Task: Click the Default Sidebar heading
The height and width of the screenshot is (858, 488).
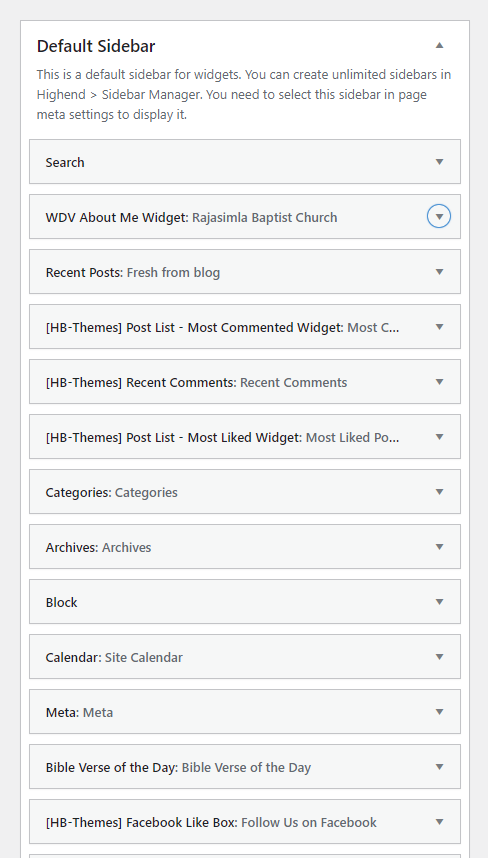Action: tap(96, 46)
